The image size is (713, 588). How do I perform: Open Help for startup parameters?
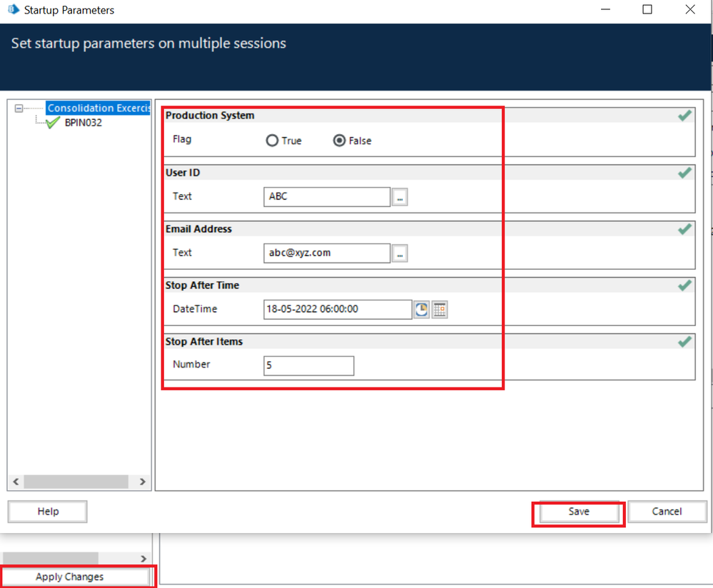click(48, 512)
